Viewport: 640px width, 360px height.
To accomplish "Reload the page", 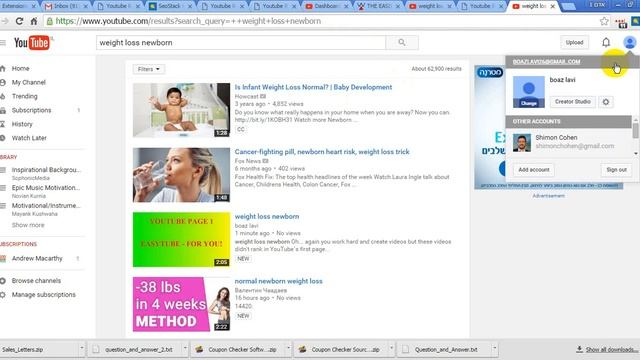I will pyautogui.click(x=19, y=21).
